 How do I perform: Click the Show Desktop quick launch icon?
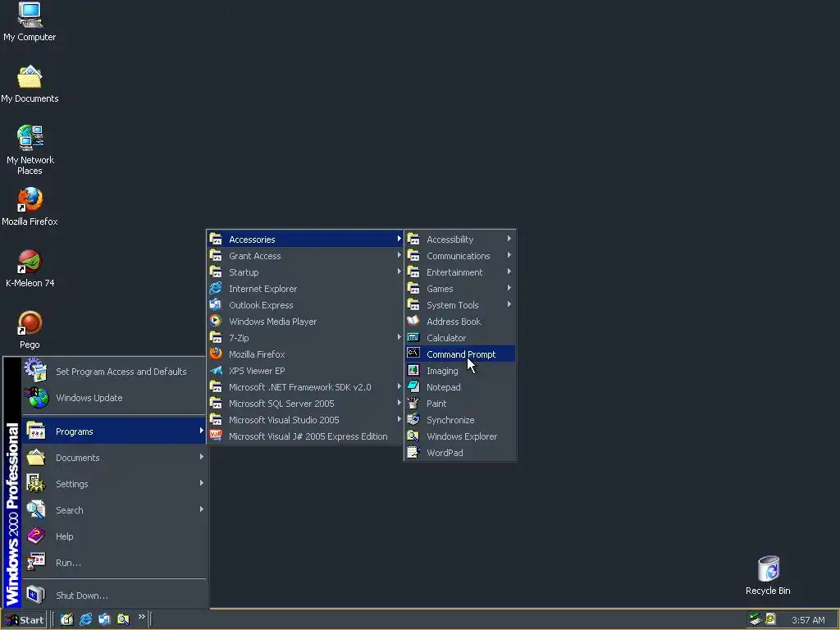coord(66,619)
